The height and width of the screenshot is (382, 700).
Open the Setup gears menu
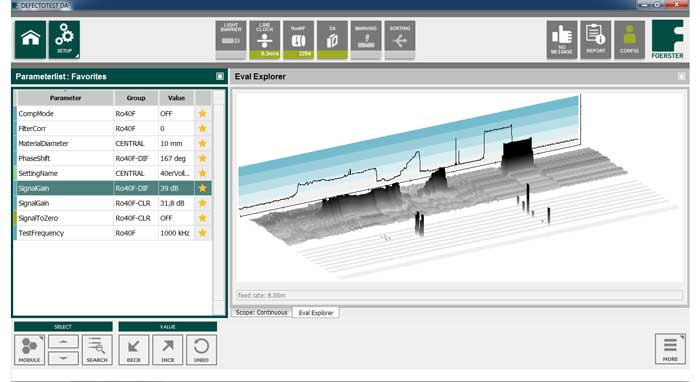64,39
